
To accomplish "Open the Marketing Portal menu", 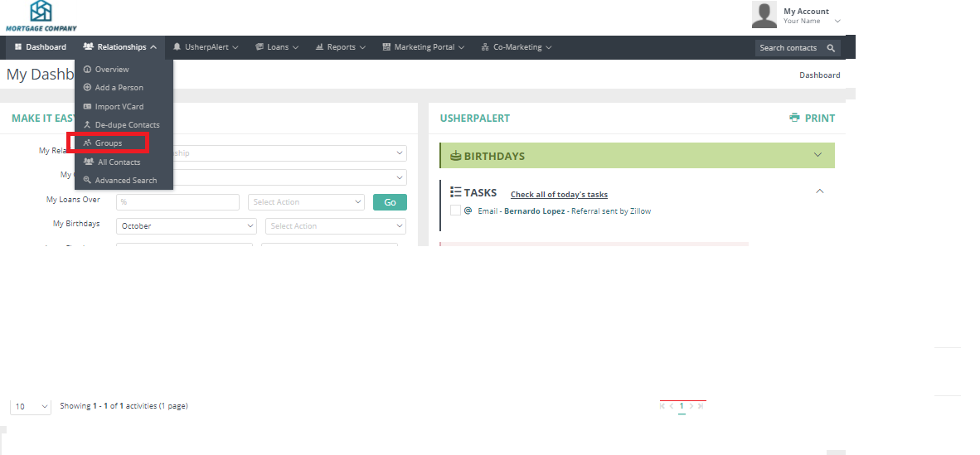I will coord(424,47).
